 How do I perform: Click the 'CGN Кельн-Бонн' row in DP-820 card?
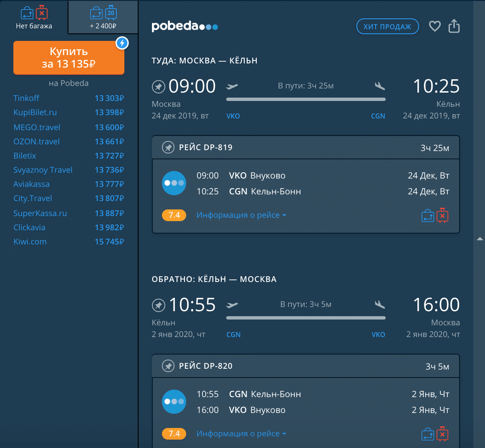tap(323, 394)
